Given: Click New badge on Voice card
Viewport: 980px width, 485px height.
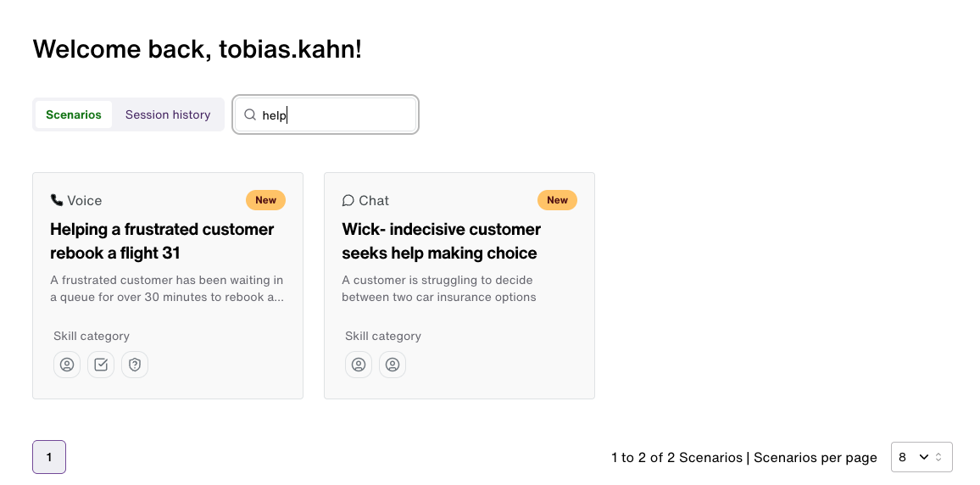Looking at the screenshot, I should point(265,200).
